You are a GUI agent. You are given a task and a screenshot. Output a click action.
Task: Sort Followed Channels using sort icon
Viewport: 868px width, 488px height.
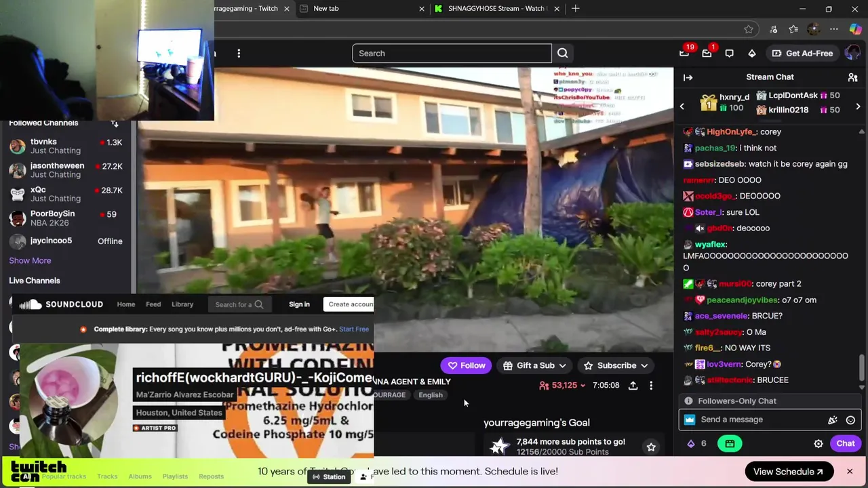pos(115,123)
